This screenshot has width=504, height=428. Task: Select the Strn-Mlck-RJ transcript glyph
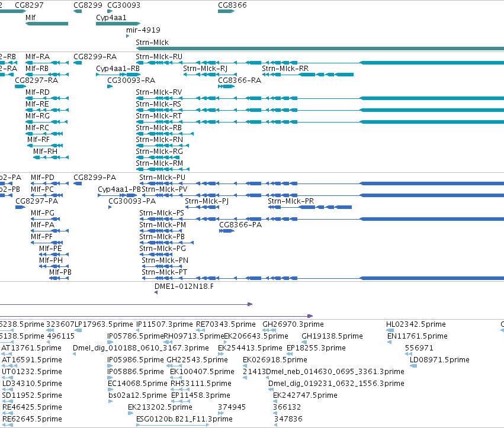[x=210, y=75]
